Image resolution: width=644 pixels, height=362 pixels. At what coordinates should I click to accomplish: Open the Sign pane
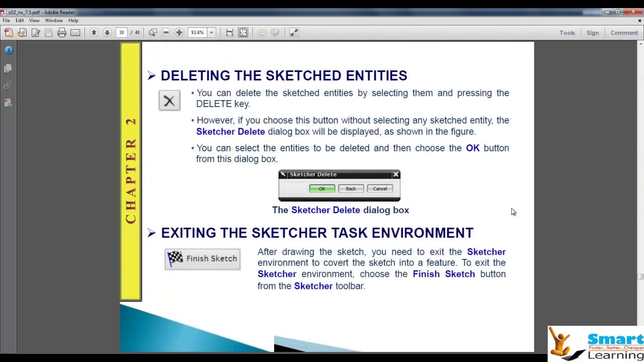pos(593,33)
